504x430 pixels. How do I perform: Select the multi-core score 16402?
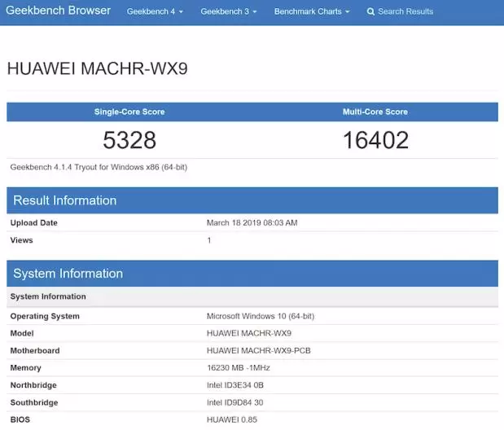[375, 140]
